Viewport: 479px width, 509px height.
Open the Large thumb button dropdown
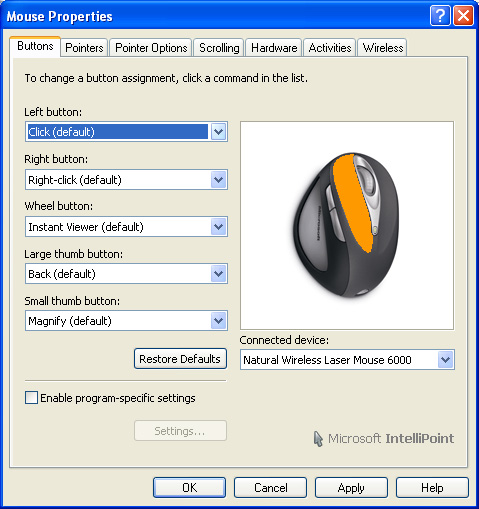[126, 274]
